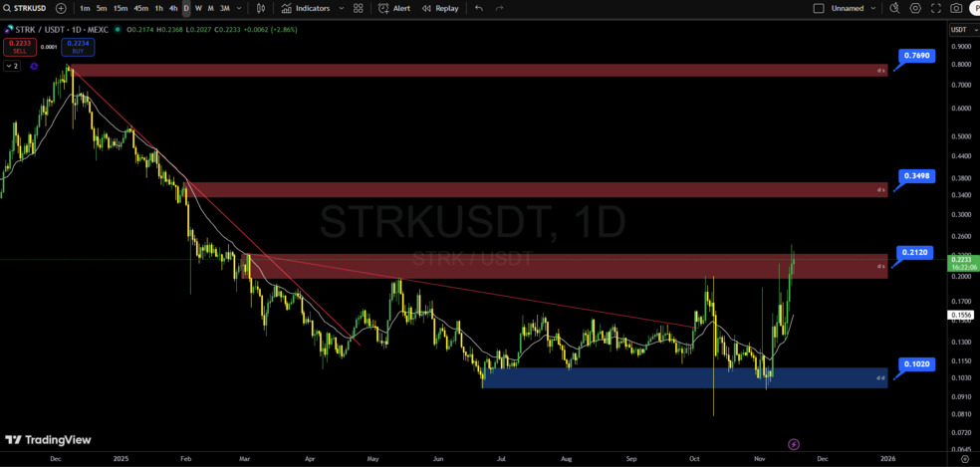The width and height of the screenshot is (980, 467).
Task: Create a new price Alert
Action: [x=393, y=8]
